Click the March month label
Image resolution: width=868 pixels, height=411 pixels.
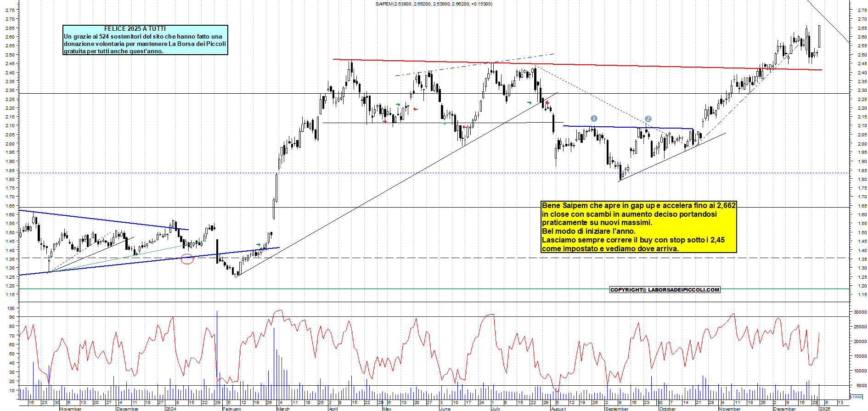tap(283, 409)
